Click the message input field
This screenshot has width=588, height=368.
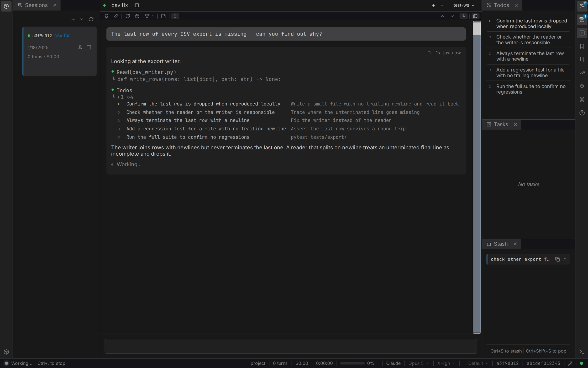(x=291, y=346)
